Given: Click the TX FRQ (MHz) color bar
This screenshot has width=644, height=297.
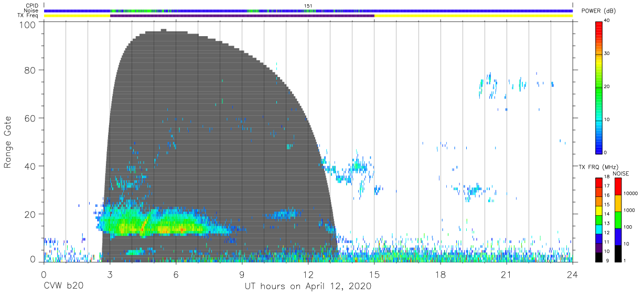Looking at the screenshot, I should pyautogui.click(x=598, y=219).
